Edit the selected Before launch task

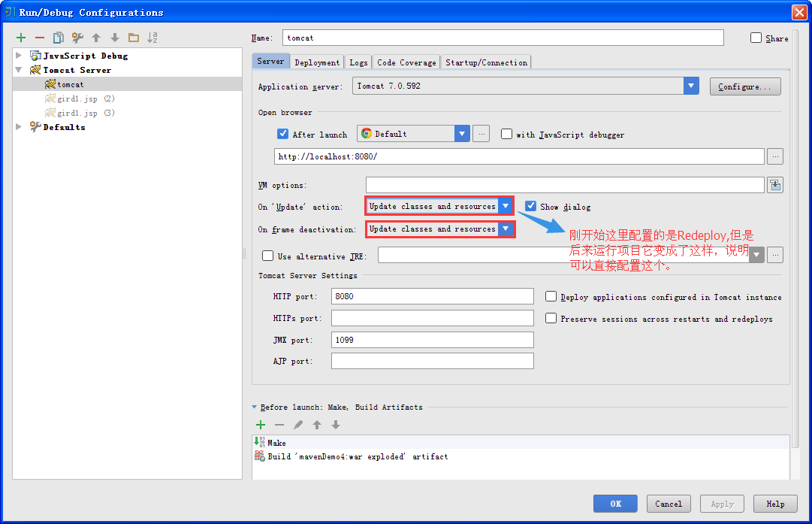[x=298, y=425]
